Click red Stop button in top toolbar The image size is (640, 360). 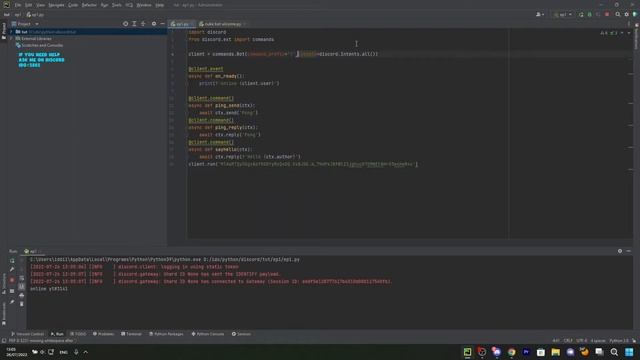point(607,14)
